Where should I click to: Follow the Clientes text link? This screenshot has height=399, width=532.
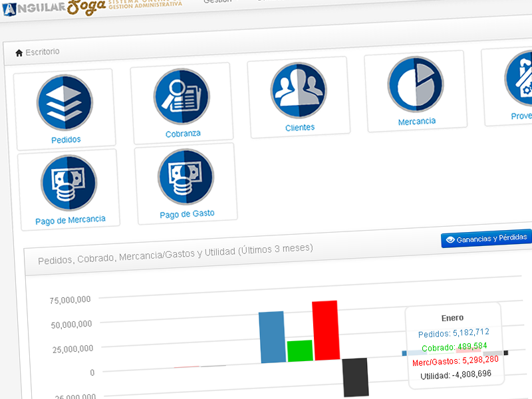point(300,127)
